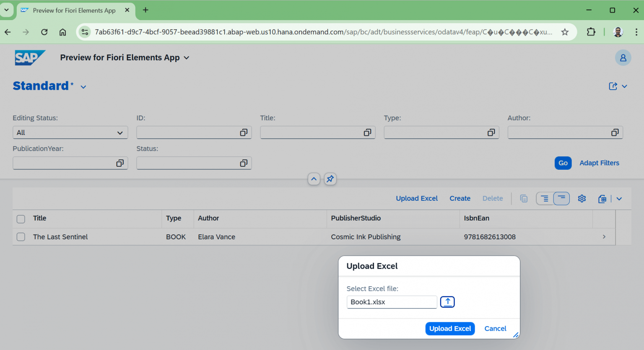Screen dimensions: 644x350
Task: Click Adapt Filters link
Action: [x=599, y=163]
